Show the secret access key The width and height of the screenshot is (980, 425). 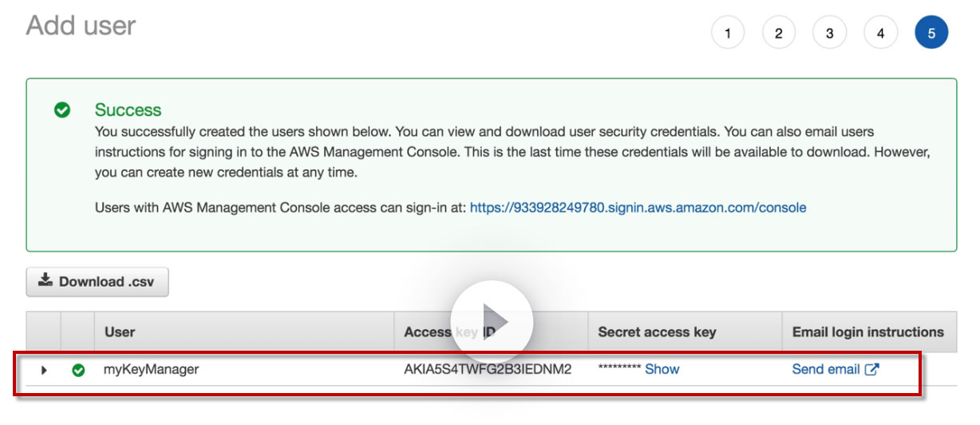(662, 369)
